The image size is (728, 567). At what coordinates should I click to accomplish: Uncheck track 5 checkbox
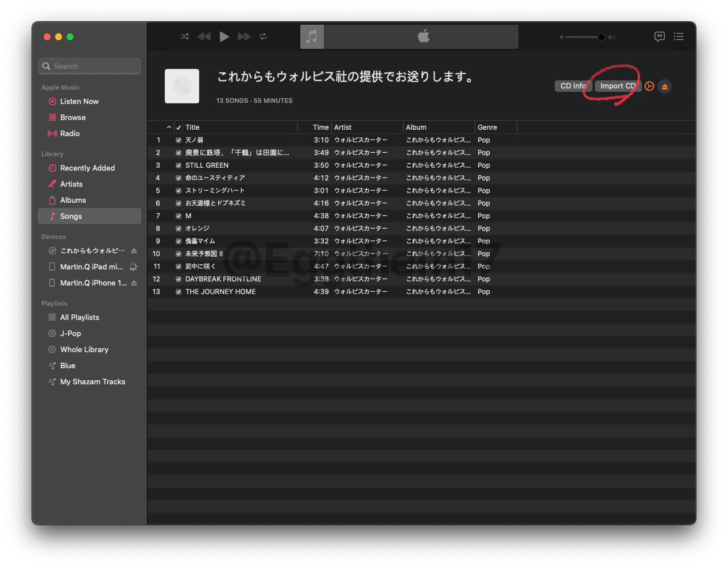pos(179,191)
